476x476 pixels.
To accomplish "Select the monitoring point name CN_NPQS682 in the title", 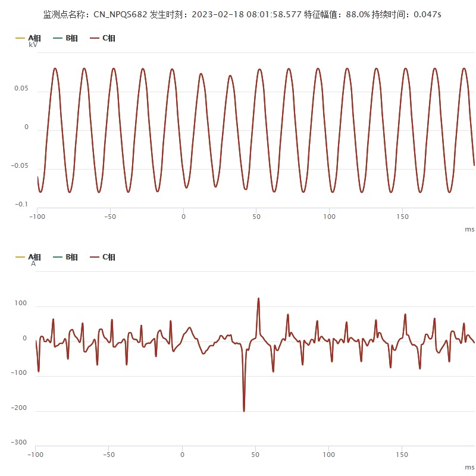I will [120, 14].
